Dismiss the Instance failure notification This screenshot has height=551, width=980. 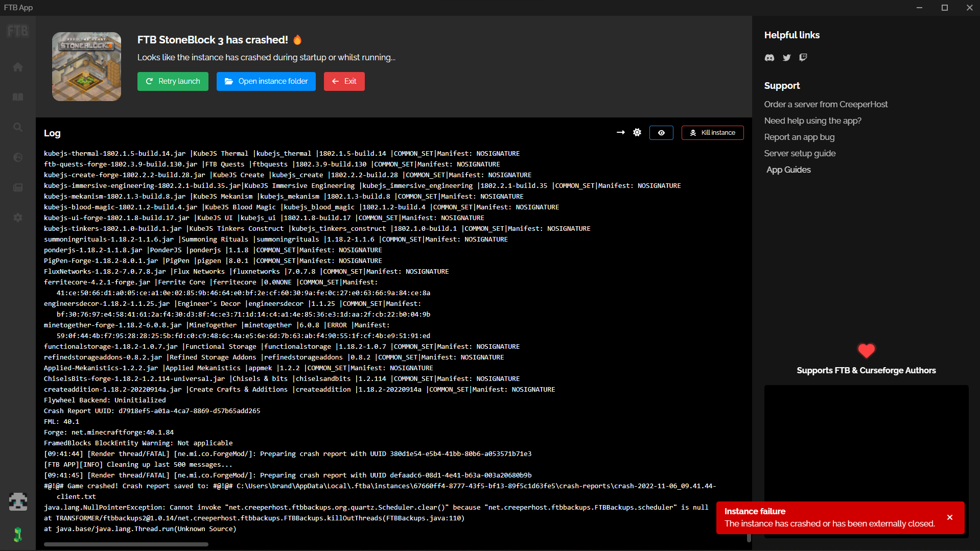pos(950,517)
